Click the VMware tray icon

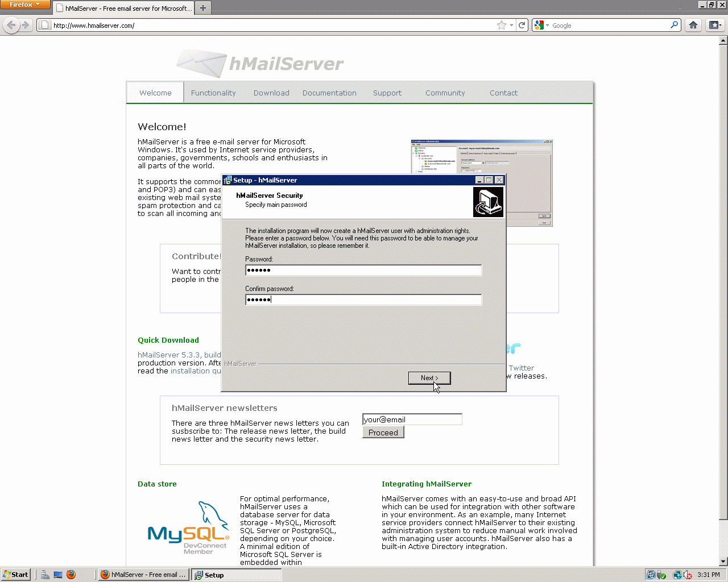(x=651, y=575)
